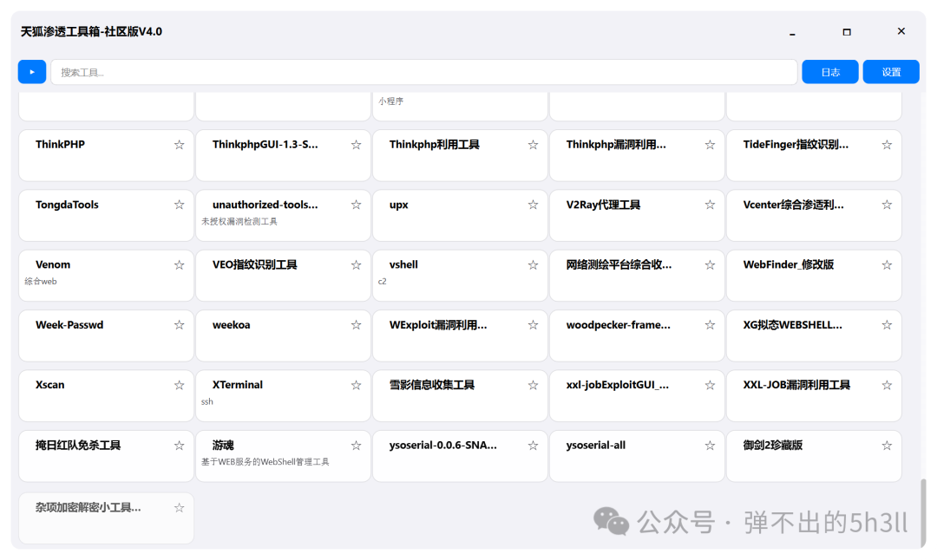Favorite vshell with its star

click(533, 265)
